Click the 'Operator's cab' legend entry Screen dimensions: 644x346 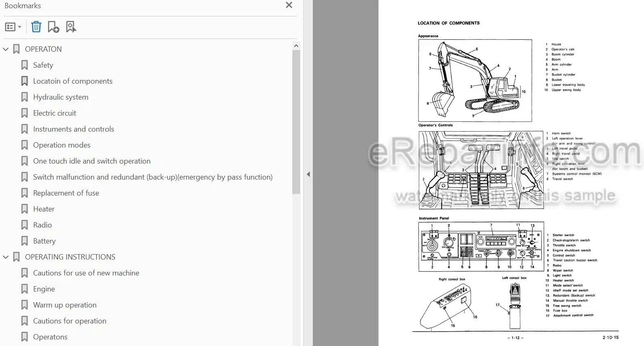click(563, 49)
